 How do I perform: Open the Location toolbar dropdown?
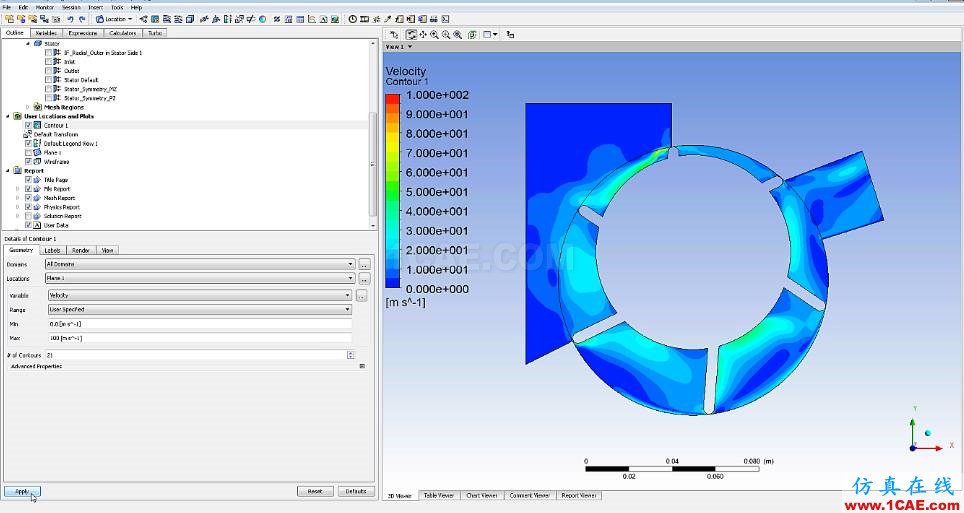(114, 19)
